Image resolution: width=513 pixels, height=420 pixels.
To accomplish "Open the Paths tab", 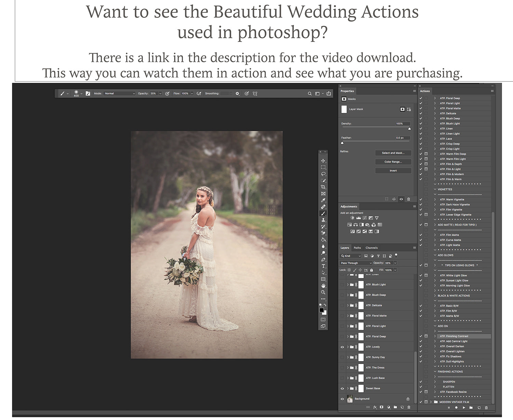I will 357,248.
